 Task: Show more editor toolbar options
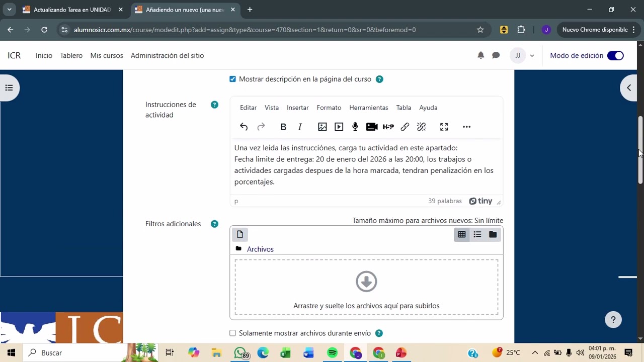coord(466,127)
